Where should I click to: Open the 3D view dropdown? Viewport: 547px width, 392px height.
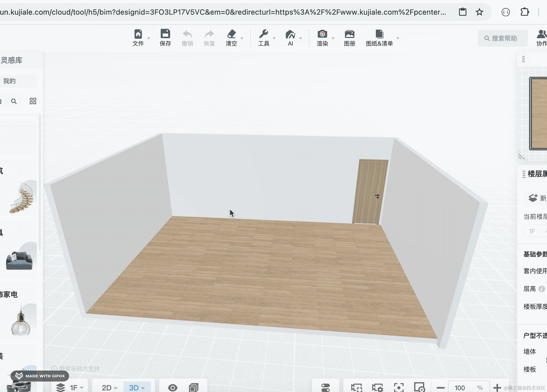(x=137, y=388)
